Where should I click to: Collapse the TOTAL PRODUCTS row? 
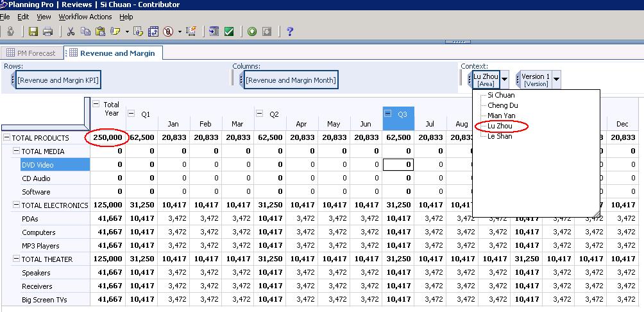(x=7, y=138)
